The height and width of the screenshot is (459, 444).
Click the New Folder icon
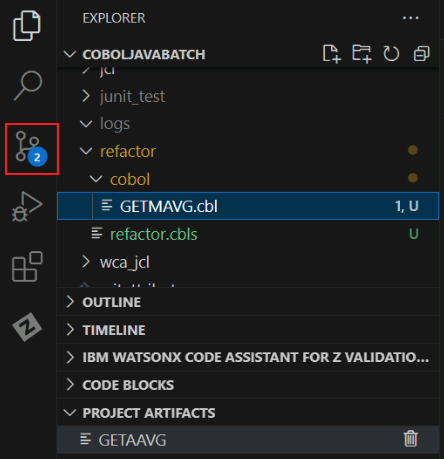pyautogui.click(x=362, y=54)
